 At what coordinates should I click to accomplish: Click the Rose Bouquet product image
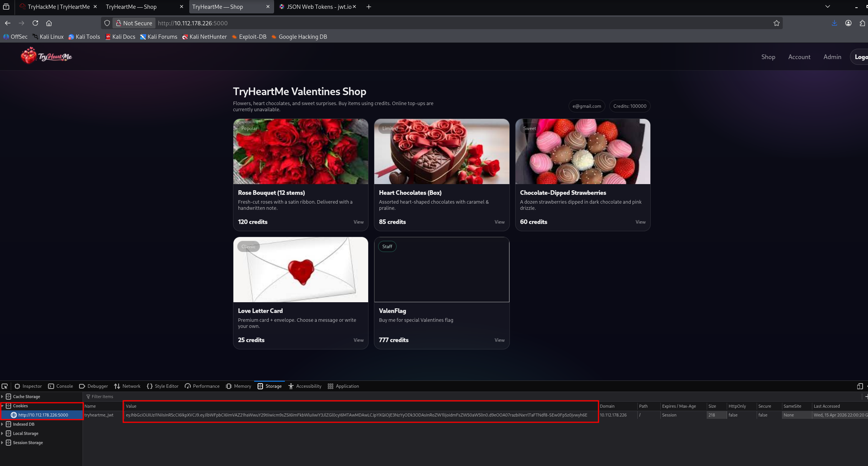(301, 151)
